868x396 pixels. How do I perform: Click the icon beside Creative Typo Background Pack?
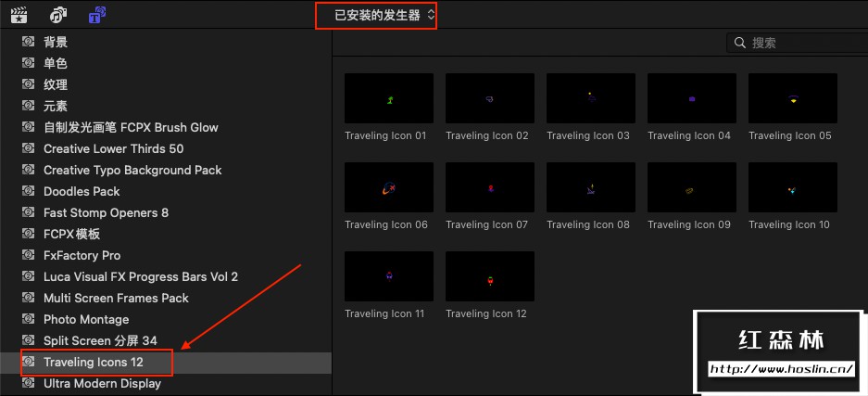pos(28,170)
